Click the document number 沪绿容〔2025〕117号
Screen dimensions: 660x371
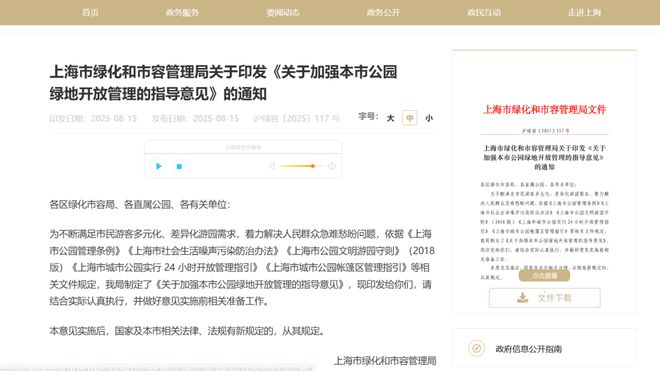[296, 118]
